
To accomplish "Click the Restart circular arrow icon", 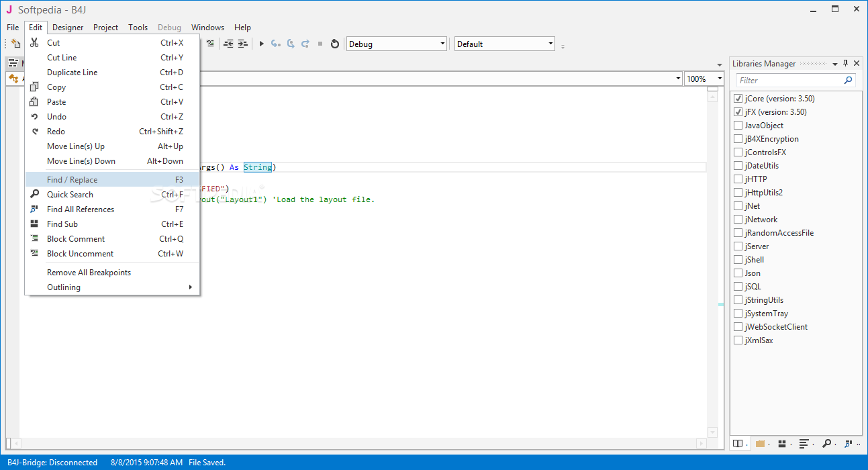I will point(335,44).
